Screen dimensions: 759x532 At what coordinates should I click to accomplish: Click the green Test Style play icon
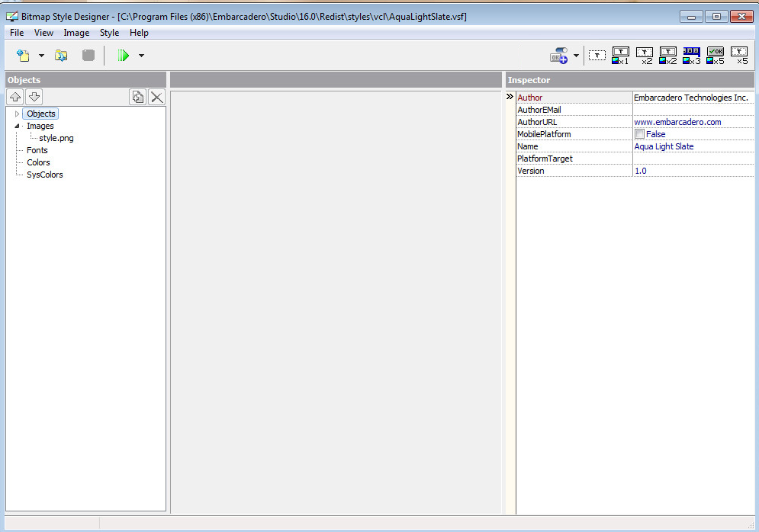coord(123,56)
